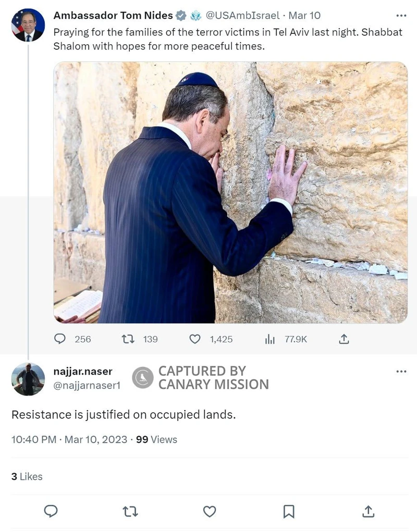Open the three-dot menu on najjar.naser's reply

401,371
